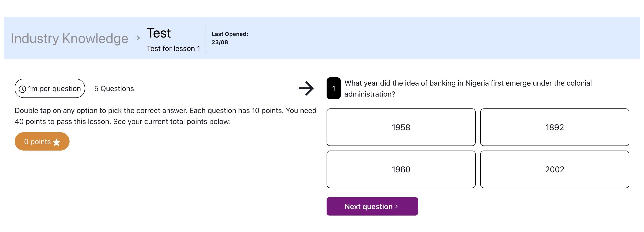Click the black question number 1 badge
644x232 pixels.
pyautogui.click(x=333, y=88)
